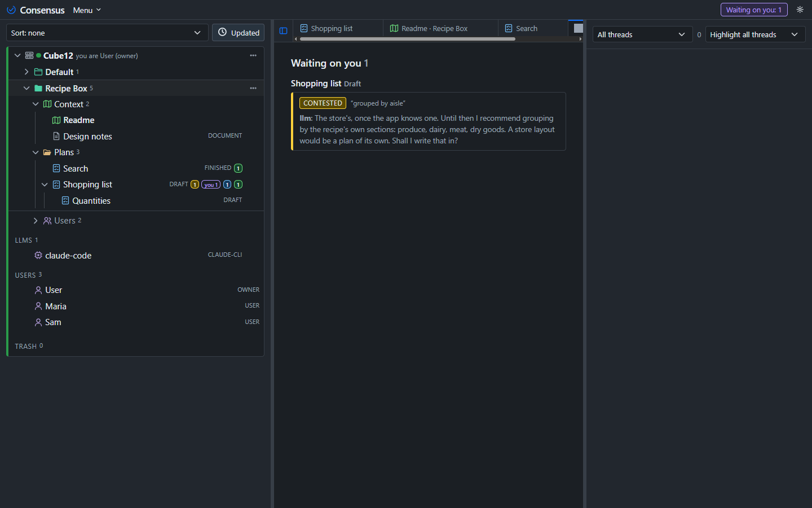Click the Context map icon

click(47, 104)
